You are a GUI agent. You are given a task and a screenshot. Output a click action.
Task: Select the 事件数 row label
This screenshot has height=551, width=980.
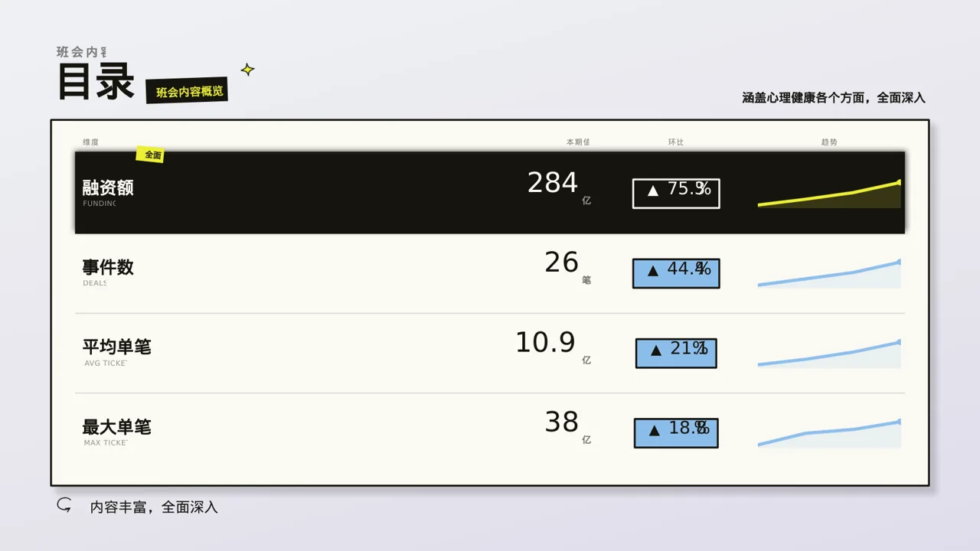tap(108, 267)
